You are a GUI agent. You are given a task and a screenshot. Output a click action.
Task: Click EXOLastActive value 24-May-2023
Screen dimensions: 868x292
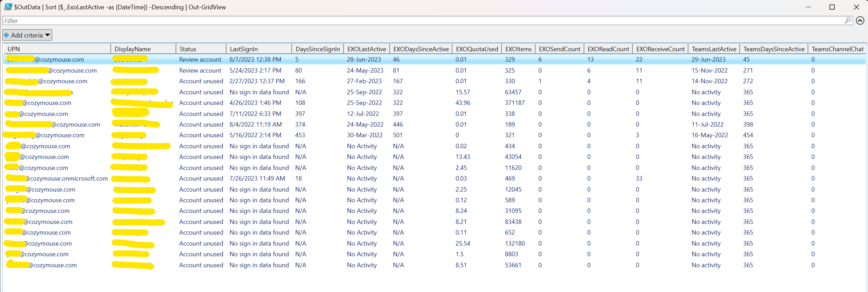[x=365, y=71]
